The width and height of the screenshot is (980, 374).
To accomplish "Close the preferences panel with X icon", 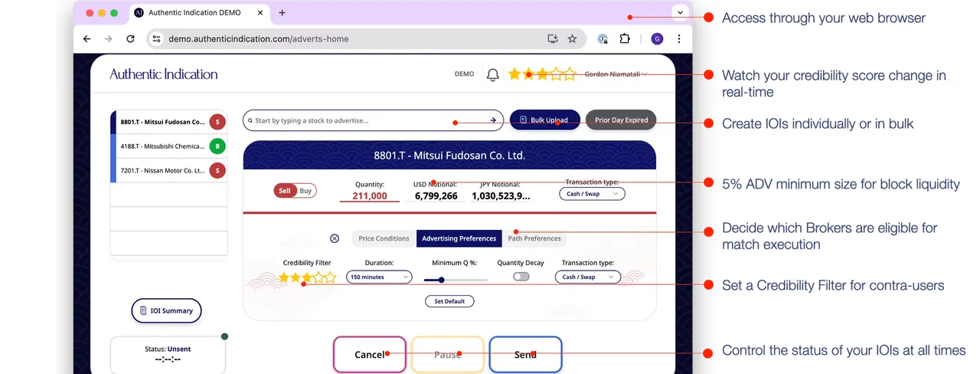I will coord(335,238).
